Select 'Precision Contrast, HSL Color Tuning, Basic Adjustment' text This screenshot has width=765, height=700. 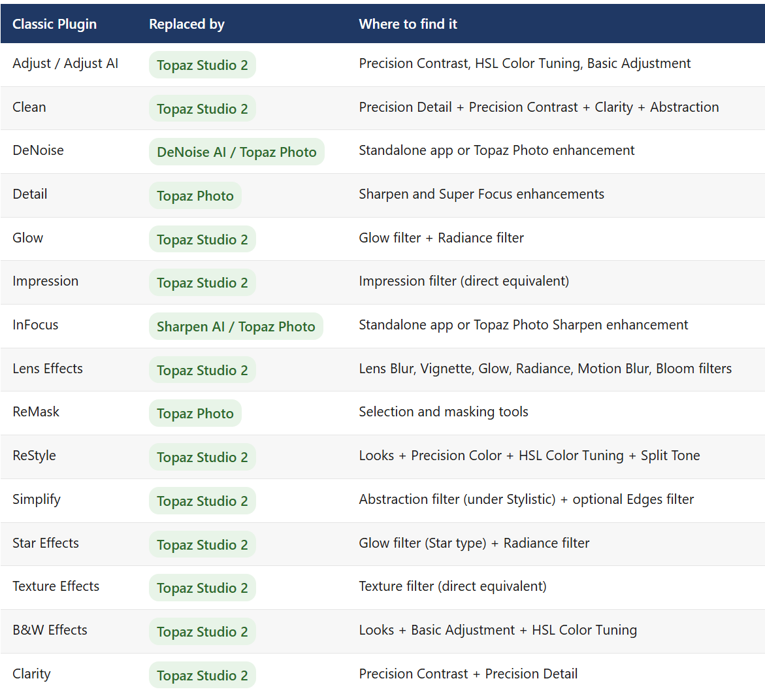coord(525,63)
